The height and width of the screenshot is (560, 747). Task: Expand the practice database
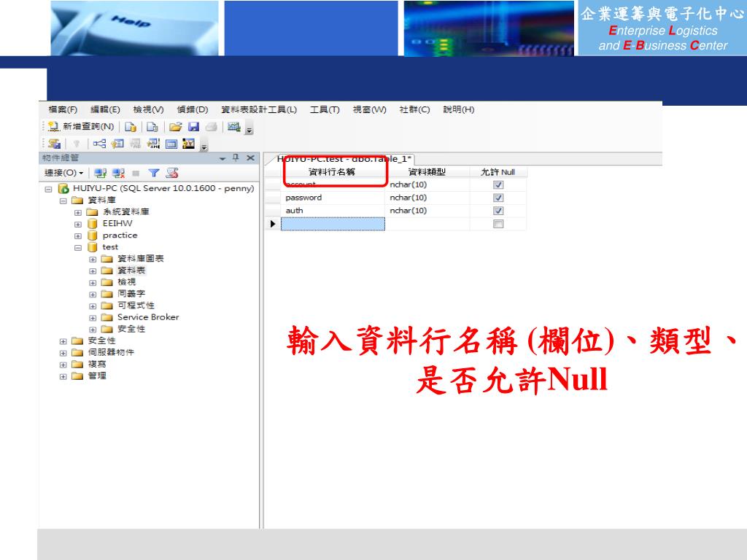[x=77, y=236]
